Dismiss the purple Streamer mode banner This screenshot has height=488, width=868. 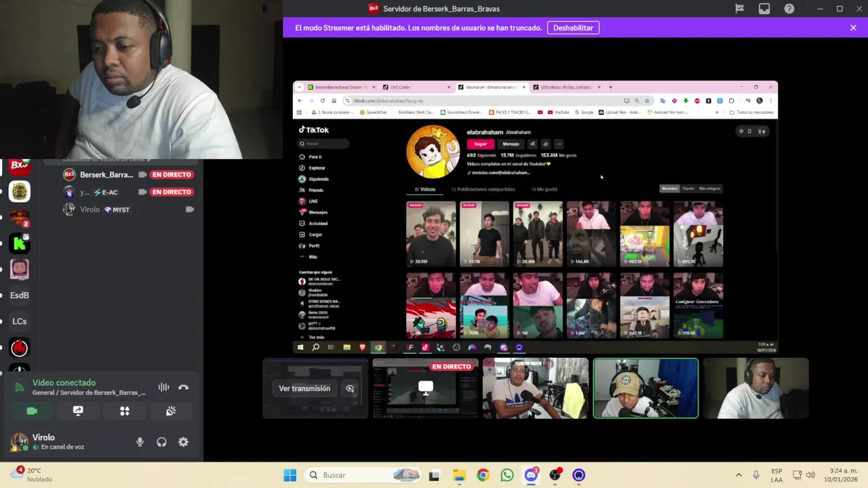click(x=853, y=28)
